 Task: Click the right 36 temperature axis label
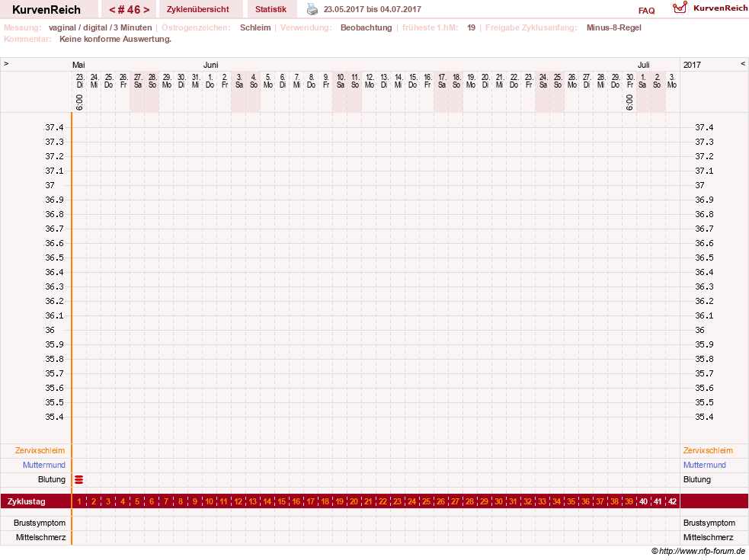tap(699, 330)
